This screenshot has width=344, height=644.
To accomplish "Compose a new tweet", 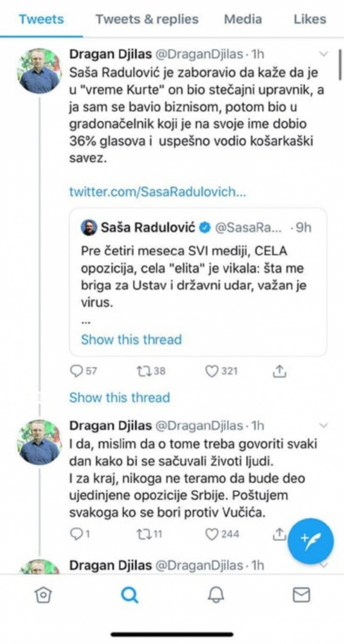I will (310, 541).
